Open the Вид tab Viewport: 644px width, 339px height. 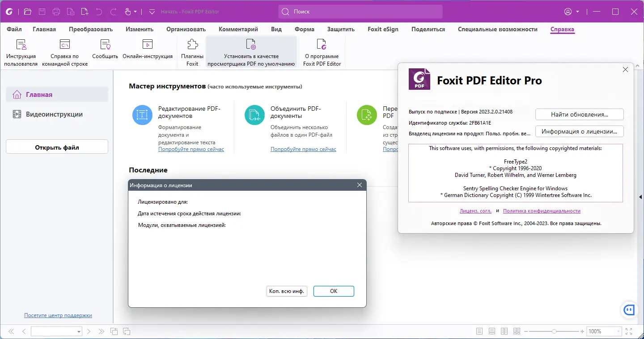[x=276, y=29]
